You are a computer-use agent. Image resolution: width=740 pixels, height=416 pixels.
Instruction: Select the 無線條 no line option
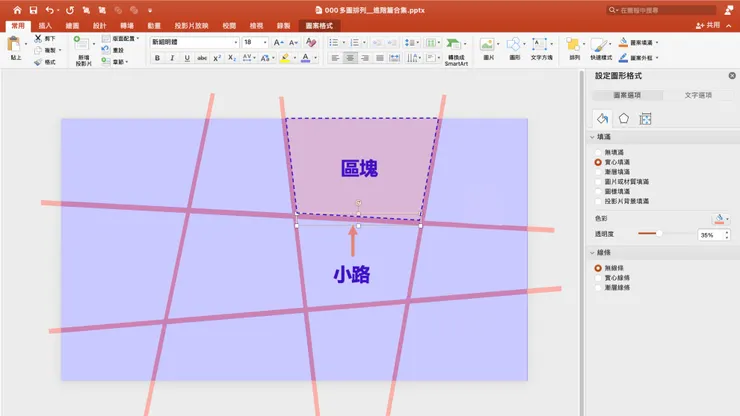(598, 268)
